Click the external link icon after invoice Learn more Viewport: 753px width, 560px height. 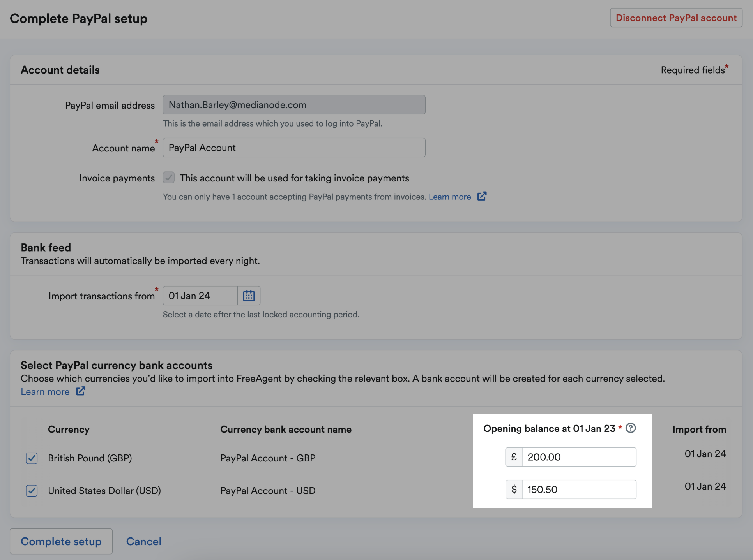(x=482, y=196)
